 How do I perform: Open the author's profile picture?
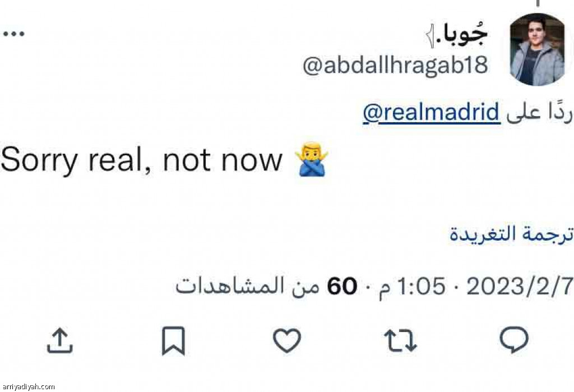coord(537,50)
